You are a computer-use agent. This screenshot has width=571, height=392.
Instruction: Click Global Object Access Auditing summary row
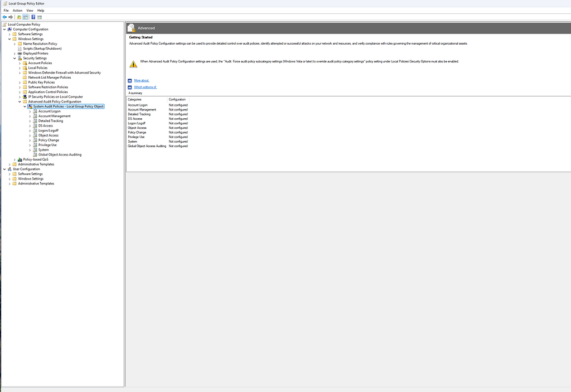coord(158,146)
